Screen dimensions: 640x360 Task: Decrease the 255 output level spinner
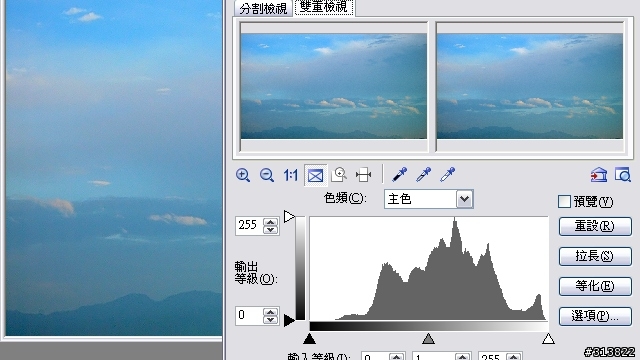point(271,230)
